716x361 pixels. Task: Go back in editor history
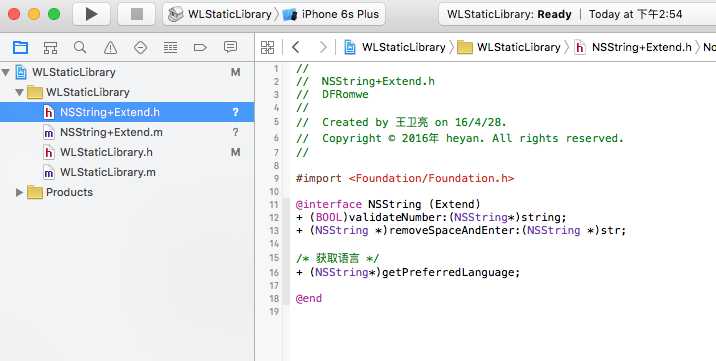(x=295, y=47)
